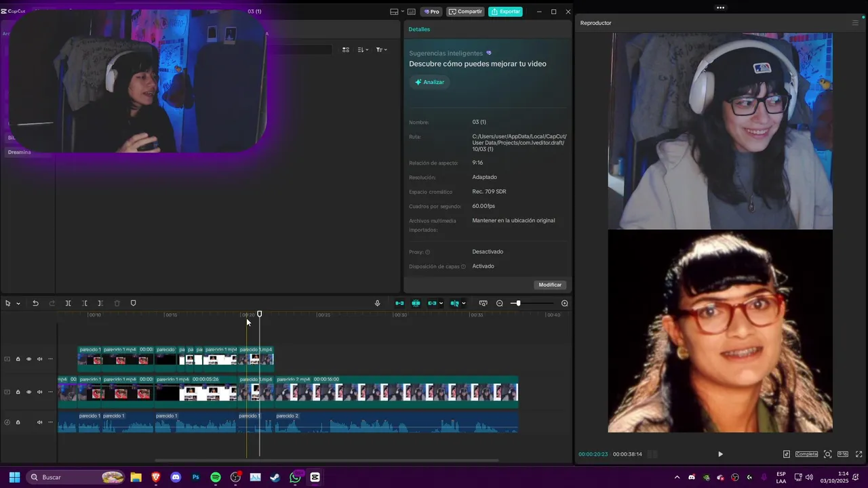This screenshot has height=488, width=868.
Task: Click the marker shield icon in timeline toolbar
Action: click(133, 303)
